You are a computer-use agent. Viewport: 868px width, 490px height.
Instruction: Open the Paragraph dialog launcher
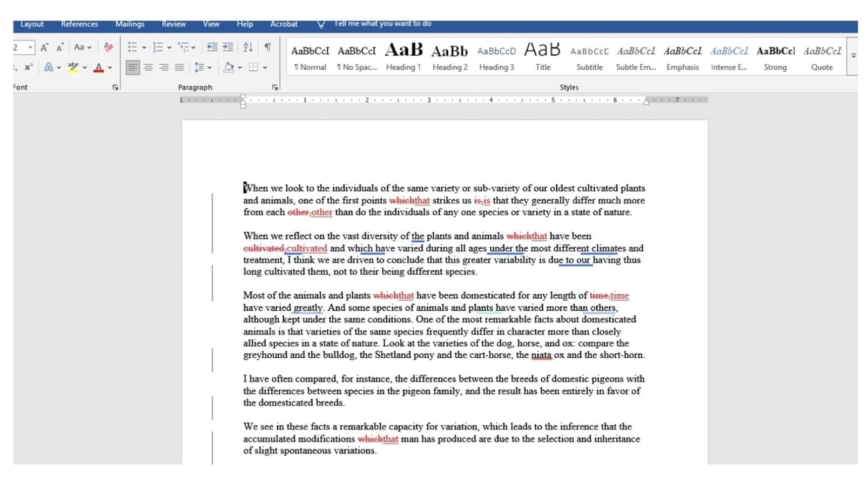[275, 87]
